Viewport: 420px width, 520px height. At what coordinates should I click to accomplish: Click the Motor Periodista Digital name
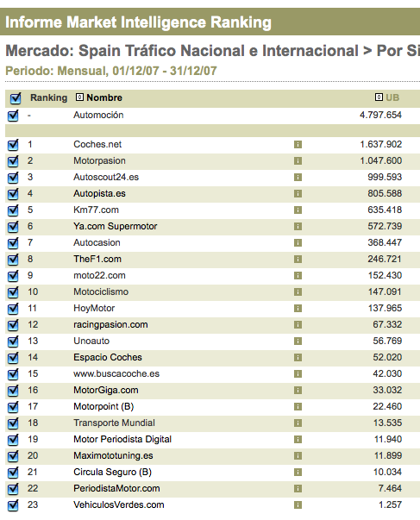pos(122,440)
